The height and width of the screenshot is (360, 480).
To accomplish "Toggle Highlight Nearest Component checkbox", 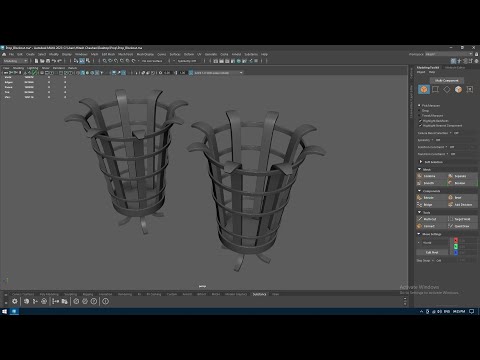I will (420, 126).
